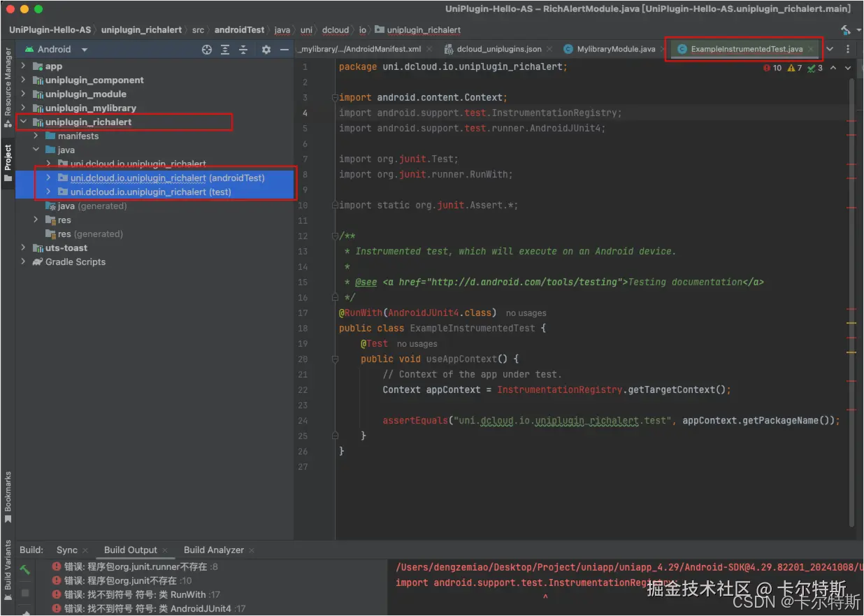
Task: Click Select Opened File target icon
Action: pyautogui.click(x=207, y=50)
